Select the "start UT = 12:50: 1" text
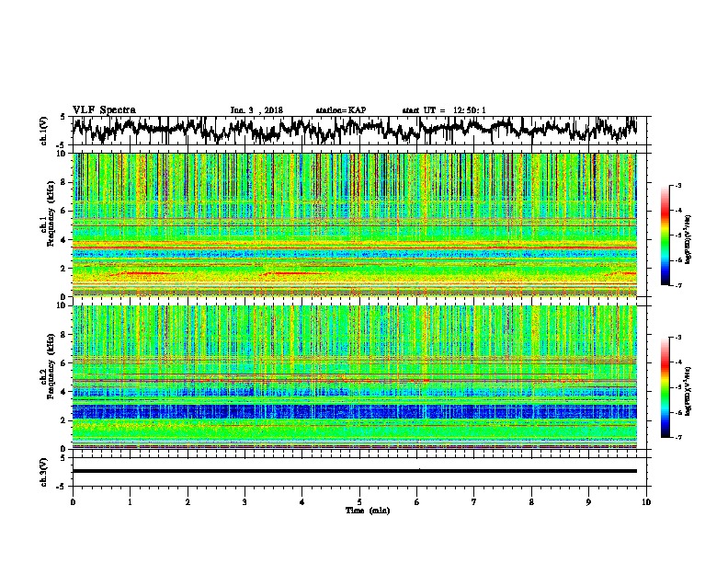 (444, 110)
